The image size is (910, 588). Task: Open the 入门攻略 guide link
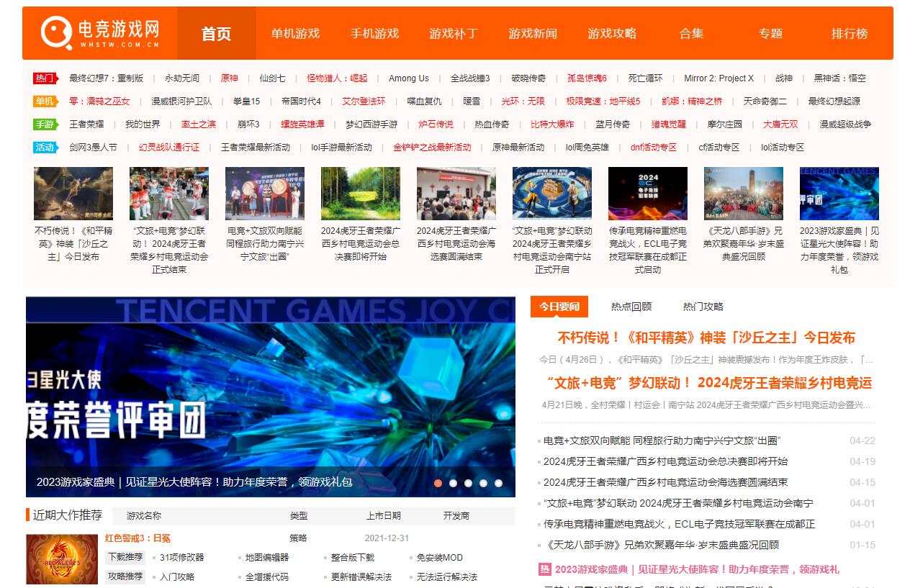point(177,576)
